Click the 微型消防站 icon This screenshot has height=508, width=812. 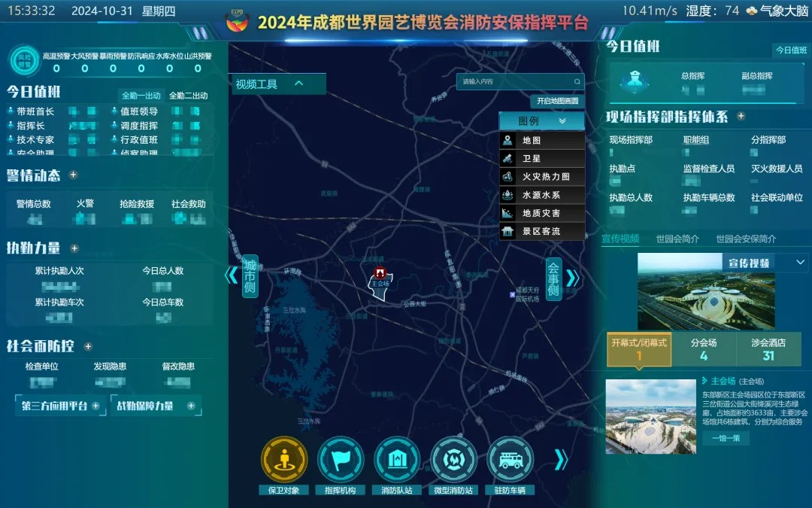click(453, 459)
